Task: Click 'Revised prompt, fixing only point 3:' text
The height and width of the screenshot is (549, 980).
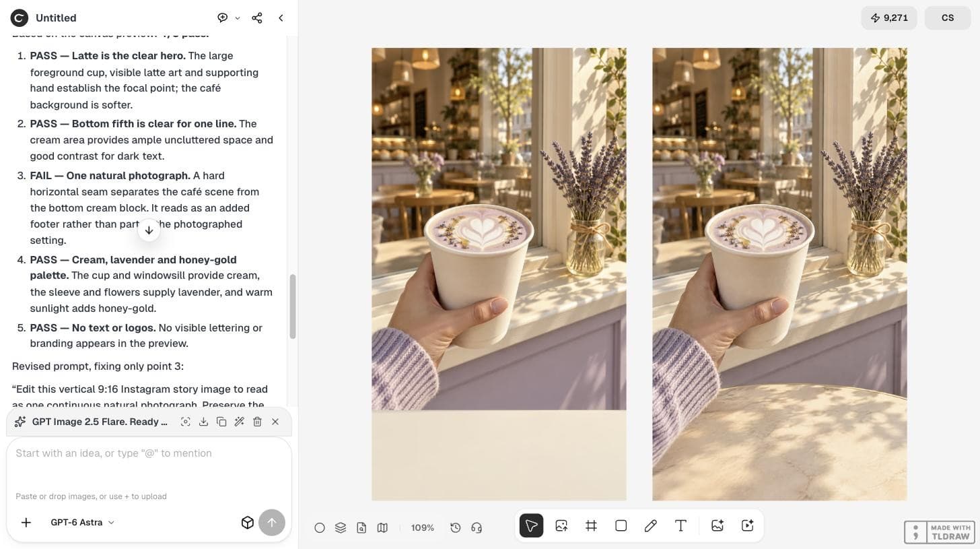Action: tap(98, 366)
